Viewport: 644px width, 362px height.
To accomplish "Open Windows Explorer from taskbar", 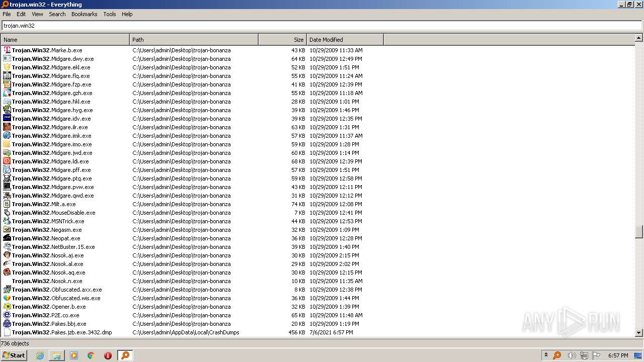I will pos(57,355).
